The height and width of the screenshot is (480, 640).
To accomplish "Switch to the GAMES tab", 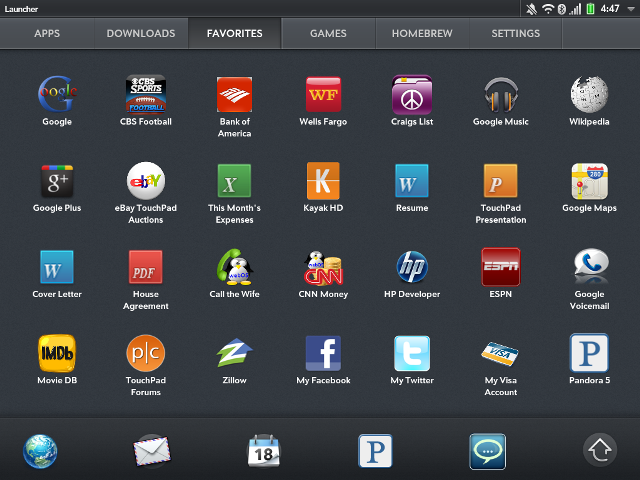I will [x=328, y=33].
